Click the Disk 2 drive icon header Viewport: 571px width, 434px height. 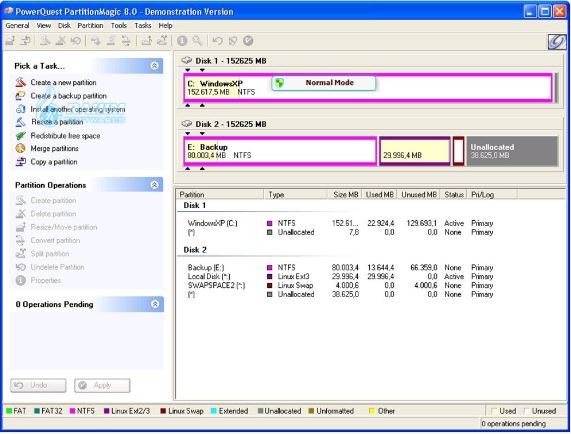coord(187,123)
